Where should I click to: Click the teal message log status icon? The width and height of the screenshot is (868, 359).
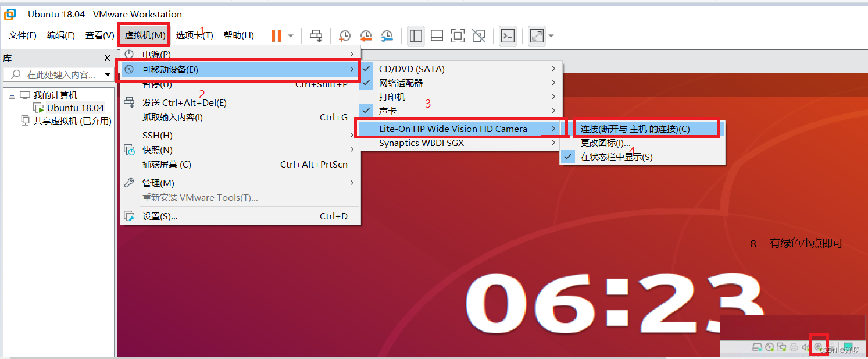pyautogui.click(x=848, y=348)
